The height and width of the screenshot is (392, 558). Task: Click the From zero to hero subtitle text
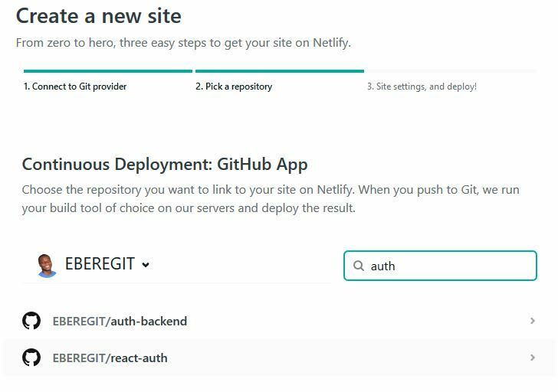tap(183, 43)
